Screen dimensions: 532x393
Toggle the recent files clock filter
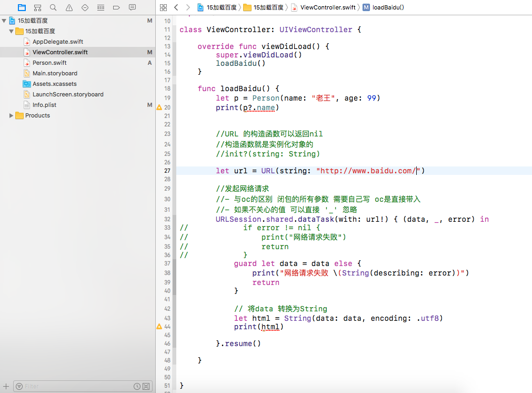click(137, 386)
